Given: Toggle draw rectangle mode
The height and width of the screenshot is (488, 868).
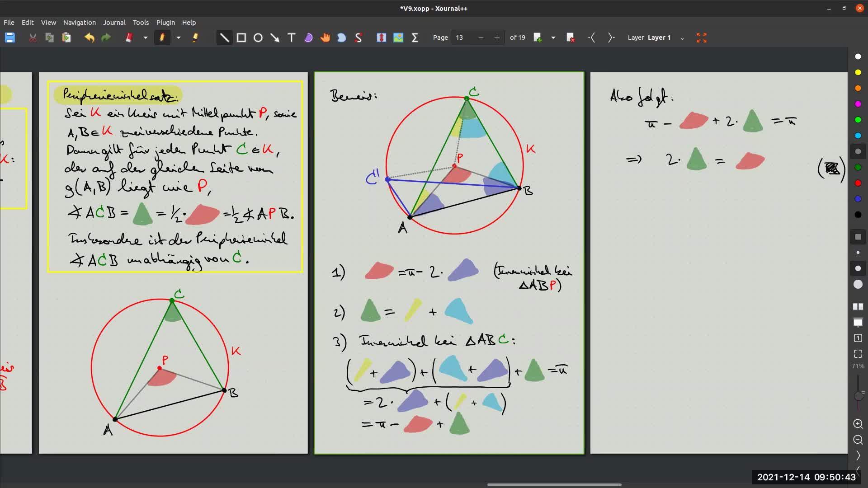Looking at the screenshot, I should (x=241, y=38).
